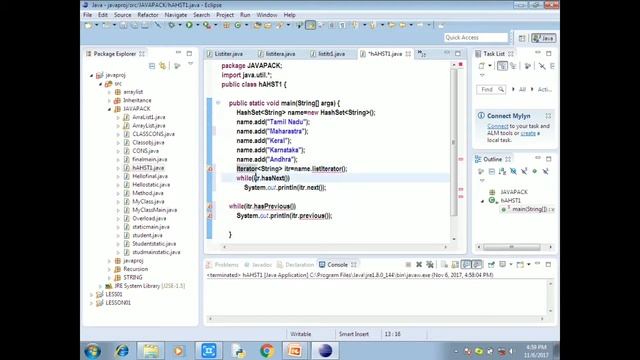Click Focus on Active Task in Outline toolbar
The height and width of the screenshot is (360, 640).
point(481,171)
